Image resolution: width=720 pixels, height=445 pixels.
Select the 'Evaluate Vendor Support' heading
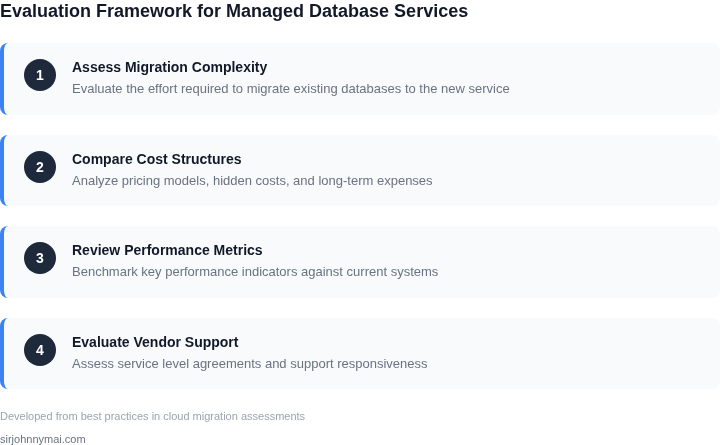(155, 342)
